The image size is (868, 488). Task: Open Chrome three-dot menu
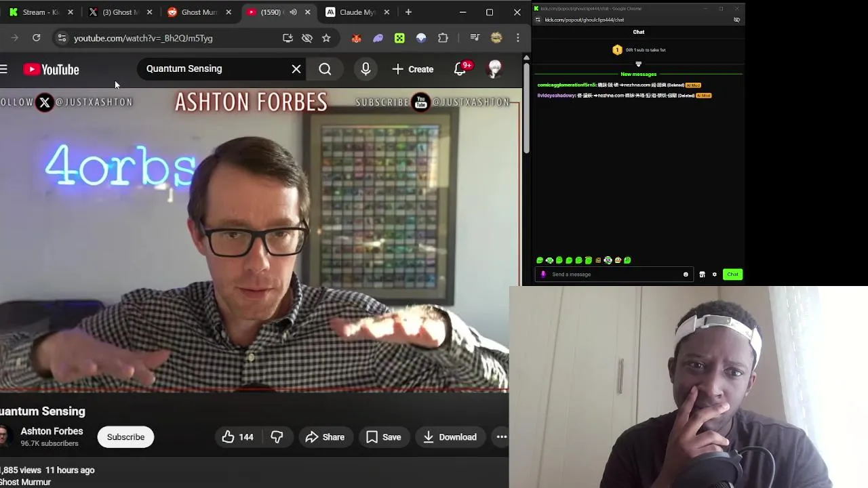tap(518, 38)
